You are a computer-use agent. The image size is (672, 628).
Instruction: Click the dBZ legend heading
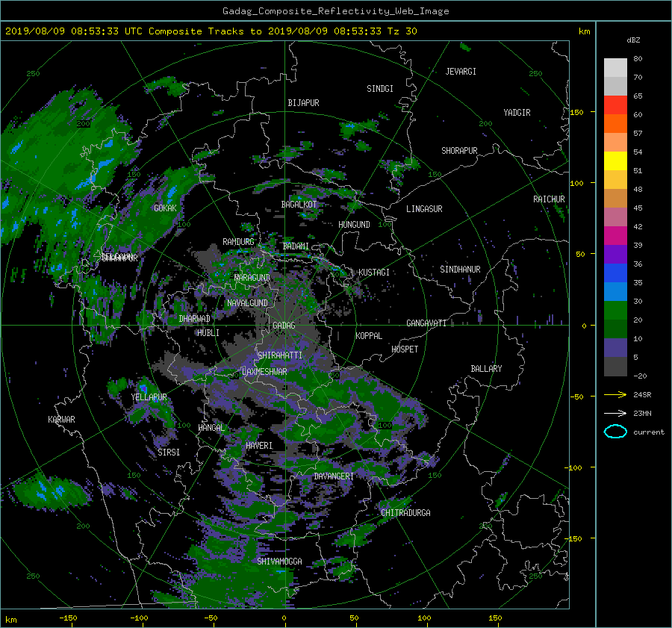[633, 40]
